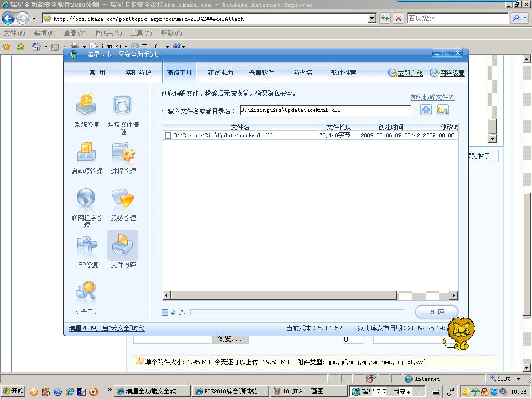The height and width of the screenshot is (399, 532).
Task: Check the acekrnl.dll file row checkbox
Action: pyautogui.click(x=168, y=136)
